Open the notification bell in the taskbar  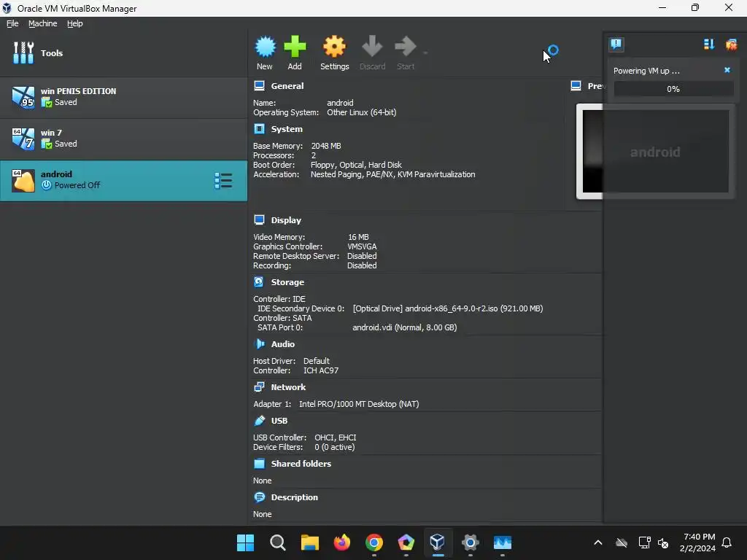(727, 542)
